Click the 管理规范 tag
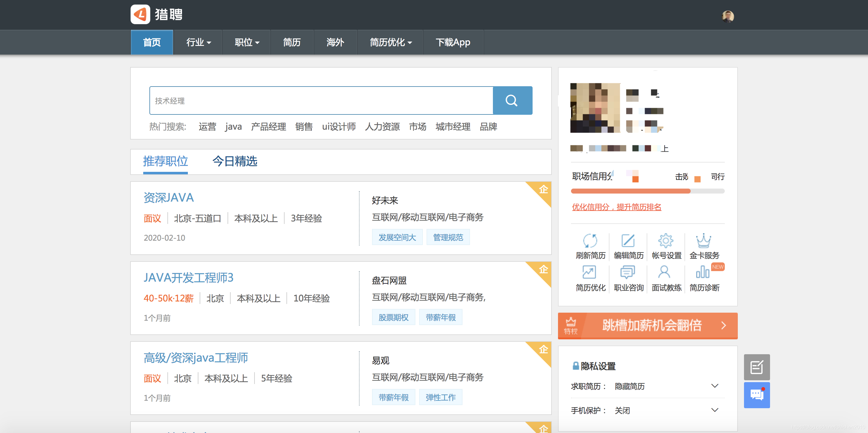This screenshot has height=433, width=868. pos(448,237)
